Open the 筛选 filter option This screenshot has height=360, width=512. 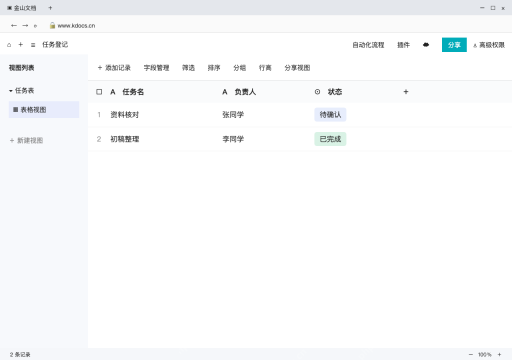click(188, 68)
